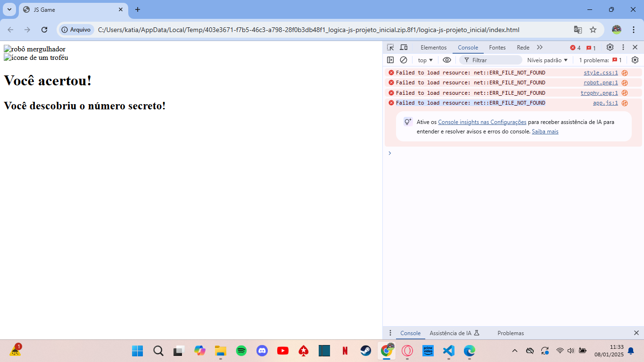644x362 pixels.
Task: Click the Você descobriu o número secreto! heading
Action: coord(85,106)
